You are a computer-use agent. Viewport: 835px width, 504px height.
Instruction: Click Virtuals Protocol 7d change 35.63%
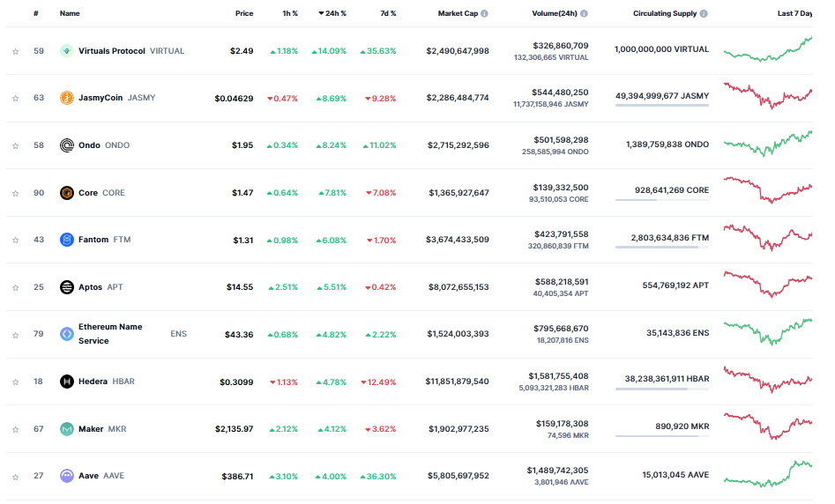coord(378,51)
